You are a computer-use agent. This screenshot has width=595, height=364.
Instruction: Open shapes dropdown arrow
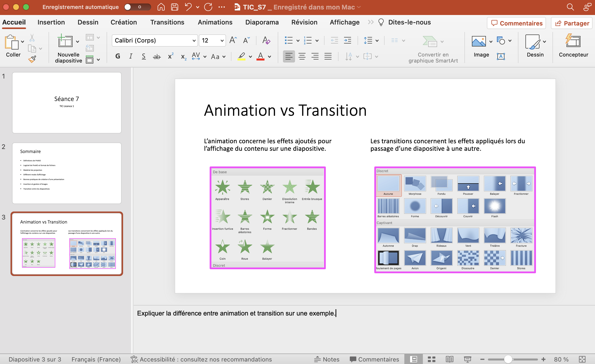[510, 41]
